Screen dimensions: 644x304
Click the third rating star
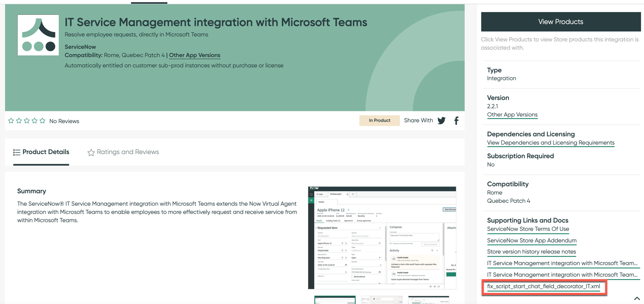(27, 121)
